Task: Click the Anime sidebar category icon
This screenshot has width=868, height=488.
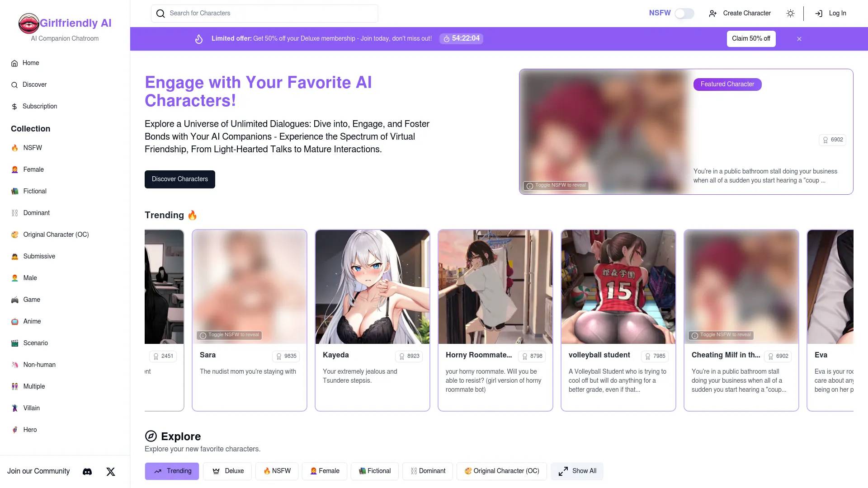Action: pos(15,321)
